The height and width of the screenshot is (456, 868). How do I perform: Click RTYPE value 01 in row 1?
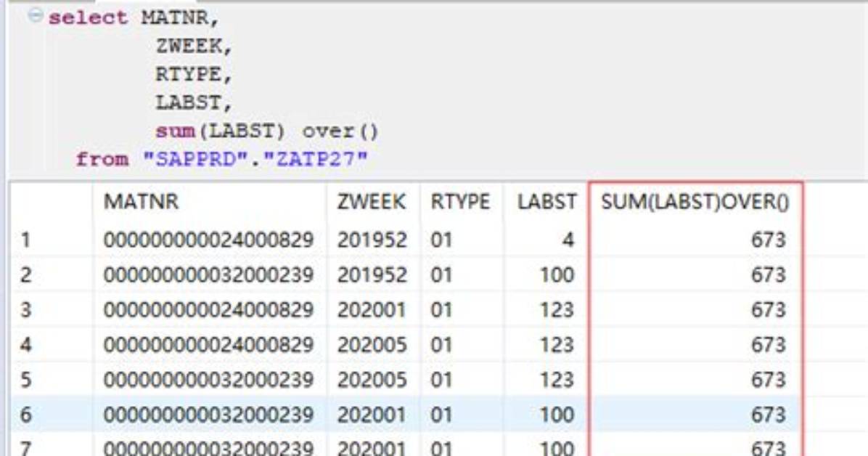point(441,240)
